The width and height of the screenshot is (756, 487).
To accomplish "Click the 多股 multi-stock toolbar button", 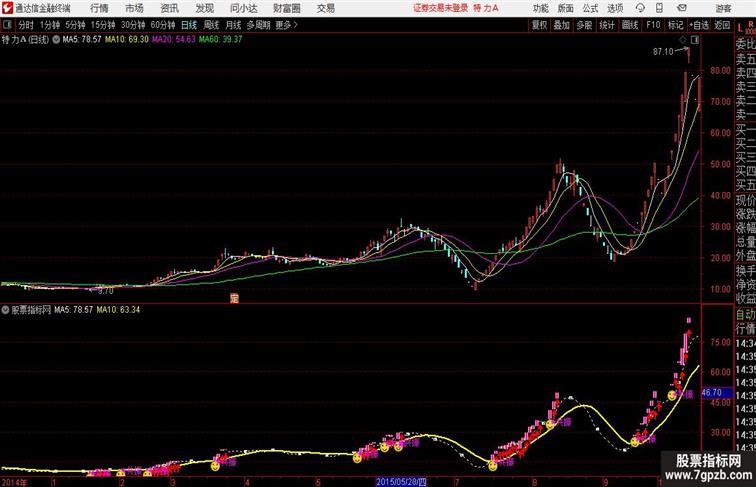I will tap(584, 25).
